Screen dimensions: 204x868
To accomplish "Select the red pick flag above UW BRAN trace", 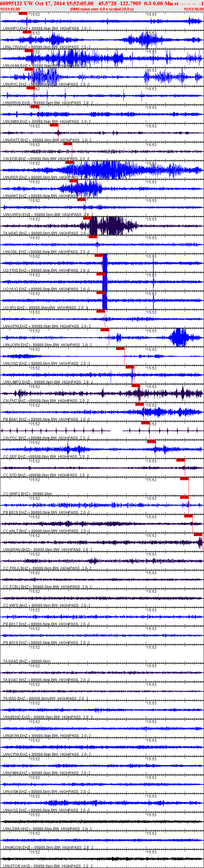I will click(197, 535).
